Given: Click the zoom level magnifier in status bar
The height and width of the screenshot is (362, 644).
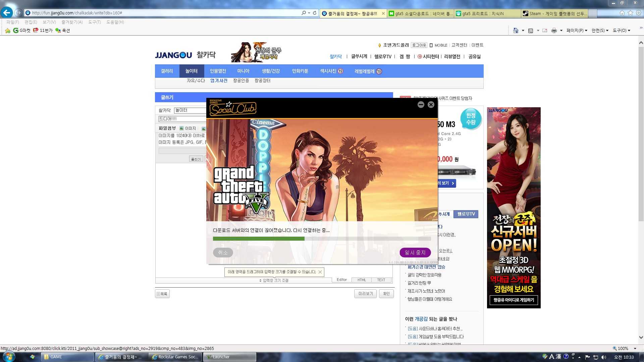Looking at the screenshot, I should (614, 349).
